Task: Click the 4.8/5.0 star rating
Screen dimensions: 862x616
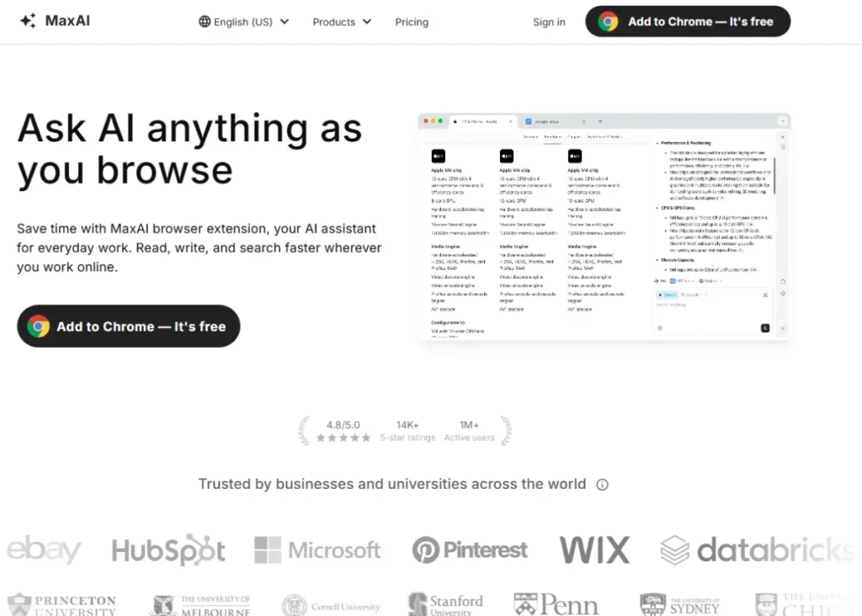Action: pos(343,431)
